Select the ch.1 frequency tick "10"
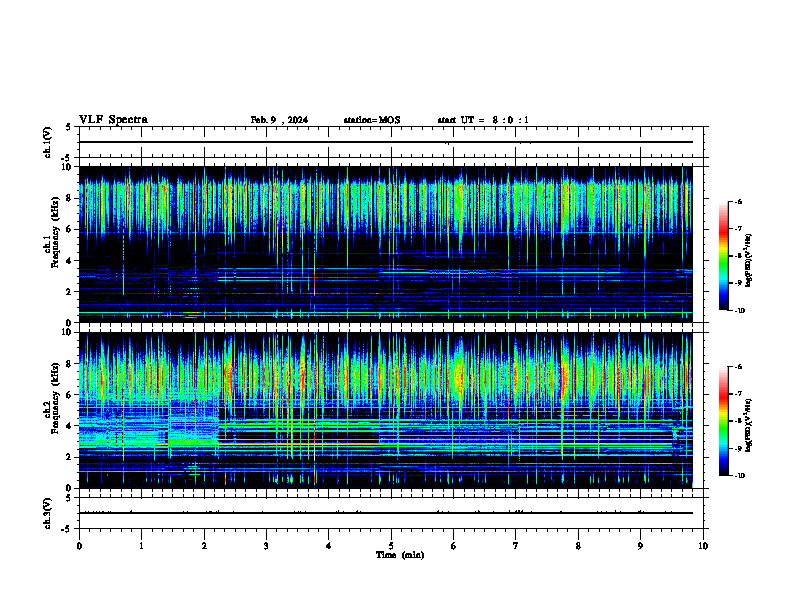The image size is (792, 612). (68, 167)
